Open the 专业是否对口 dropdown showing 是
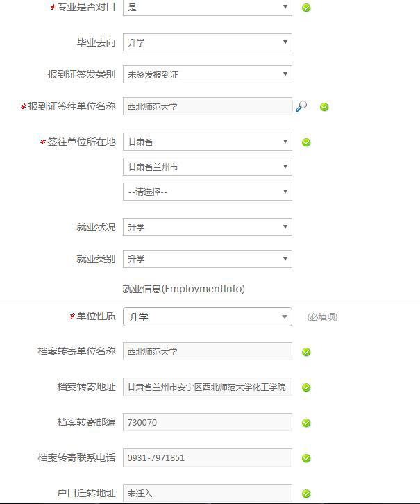This screenshot has height=504, width=420. [208, 7]
